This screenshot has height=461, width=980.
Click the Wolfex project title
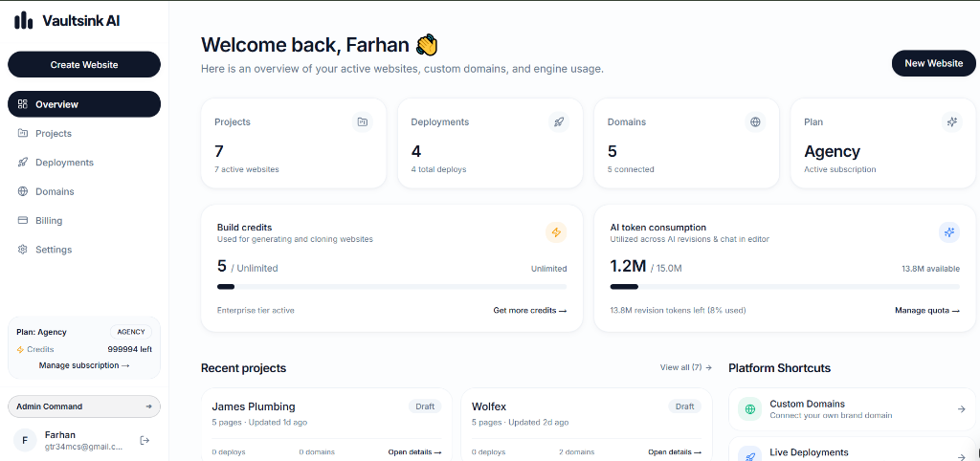[x=489, y=406]
